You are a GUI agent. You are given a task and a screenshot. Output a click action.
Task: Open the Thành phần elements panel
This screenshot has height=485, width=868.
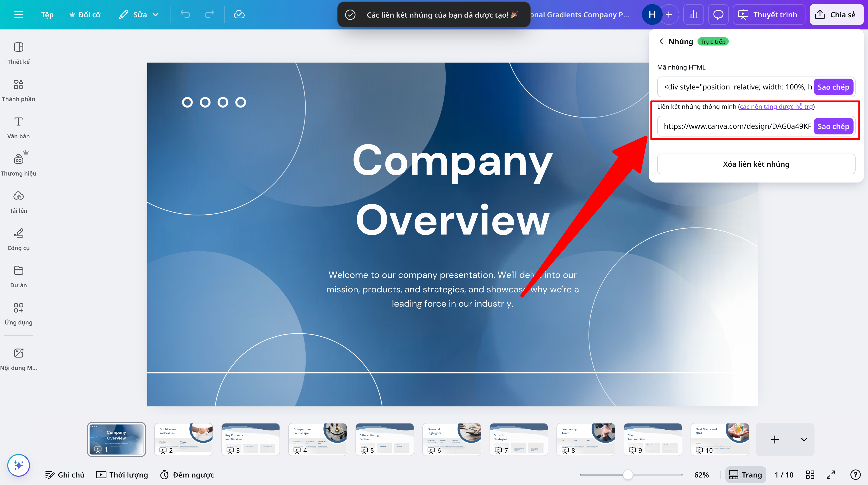pos(19,90)
